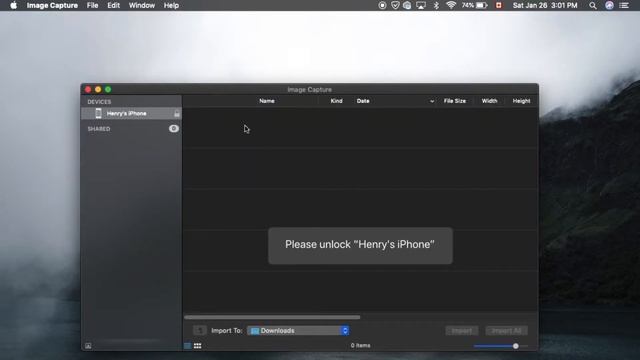Viewport: 640px width, 360px height.
Task: Click the red square icon in menu bar
Action: pos(498,5)
